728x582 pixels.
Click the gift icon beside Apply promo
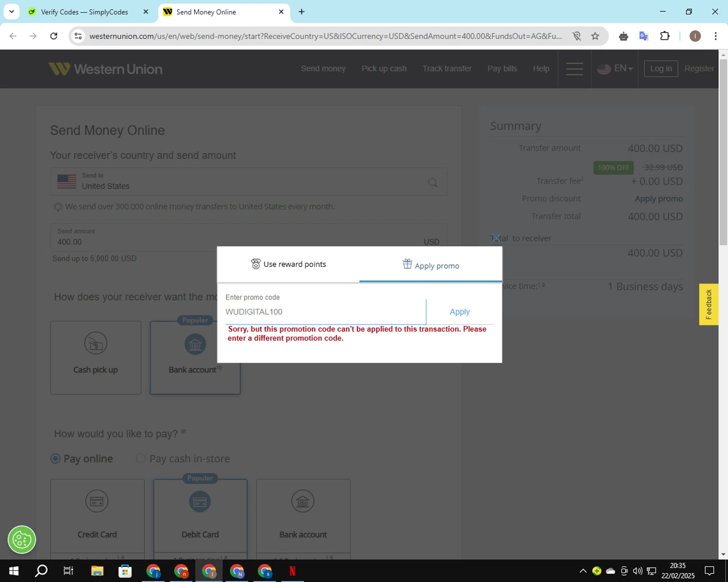(407, 264)
